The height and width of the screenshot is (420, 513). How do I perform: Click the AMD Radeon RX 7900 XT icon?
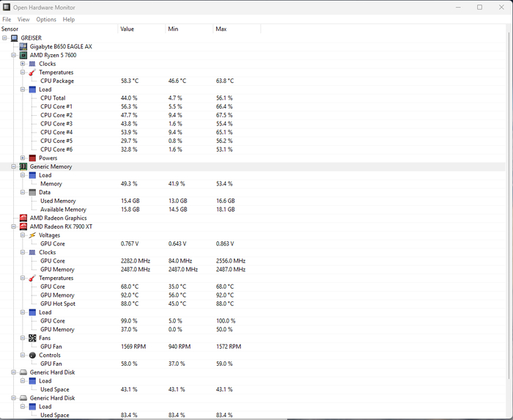pyautogui.click(x=23, y=226)
